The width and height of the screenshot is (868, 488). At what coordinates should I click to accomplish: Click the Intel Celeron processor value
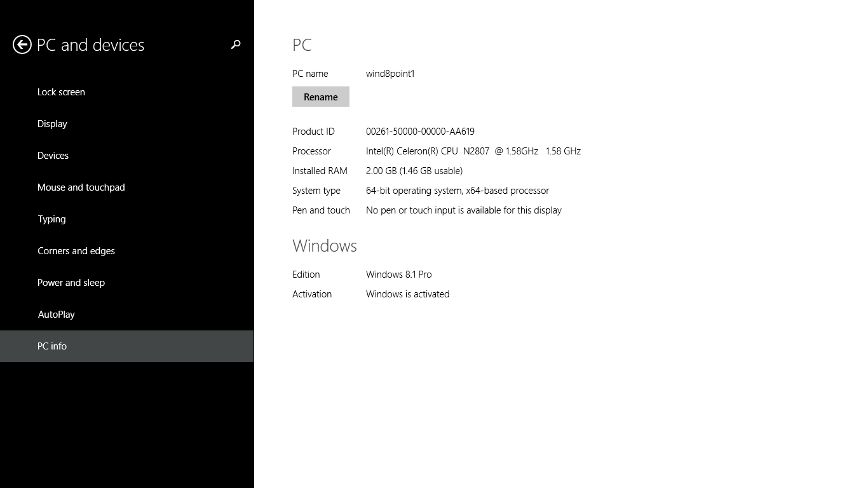[x=473, y=151]
